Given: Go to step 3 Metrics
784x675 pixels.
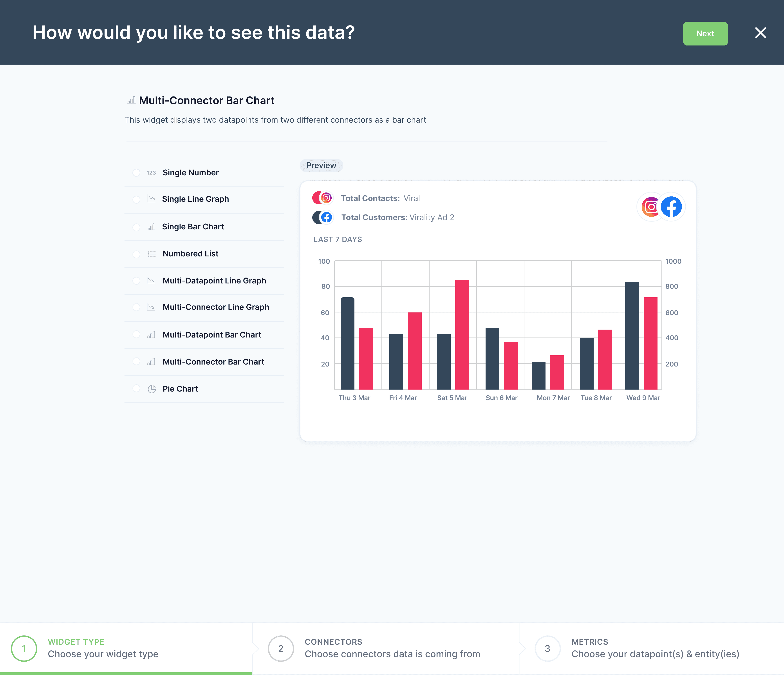Looking at the screenshot, I should click(547, 648).
